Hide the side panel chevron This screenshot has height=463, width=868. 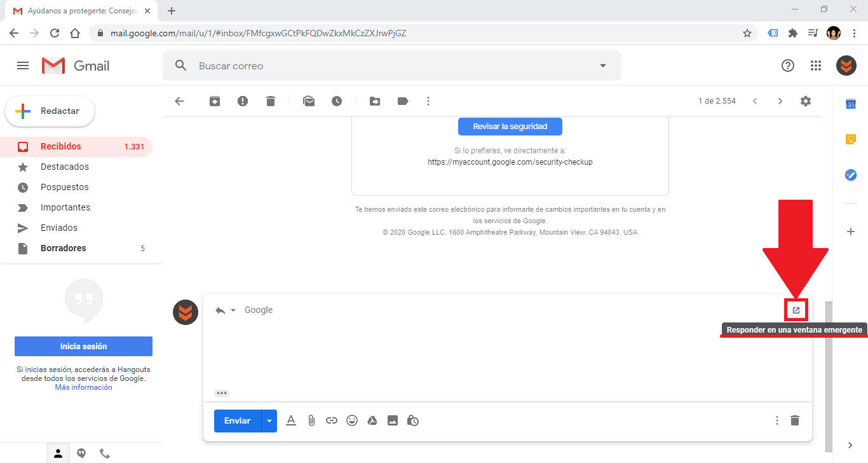pyautogui.click(x=851, y=445)
